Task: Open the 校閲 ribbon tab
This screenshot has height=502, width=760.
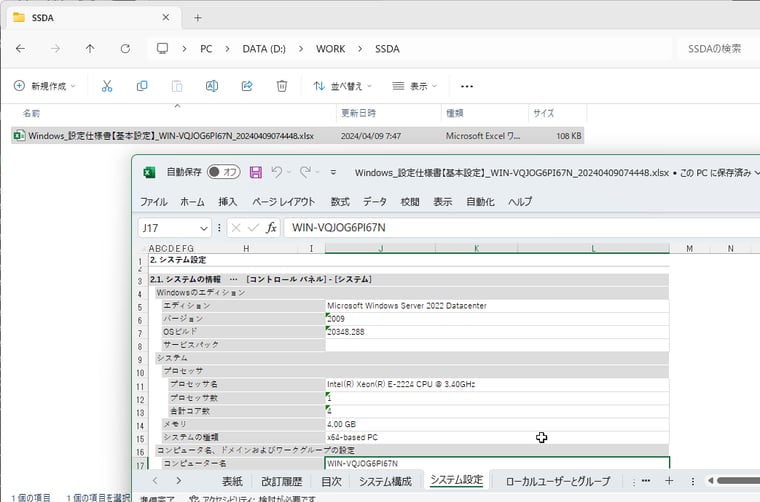Action: click(x=410, y=202)
